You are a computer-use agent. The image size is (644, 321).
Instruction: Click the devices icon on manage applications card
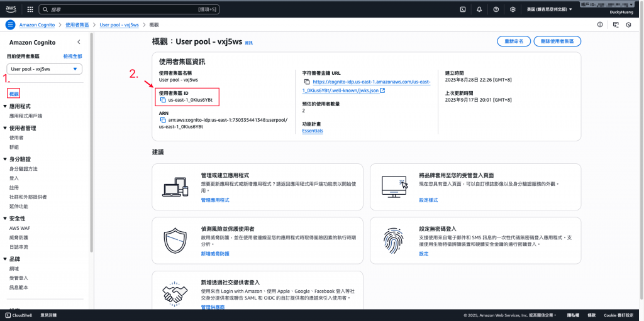(x=175, y=187)
